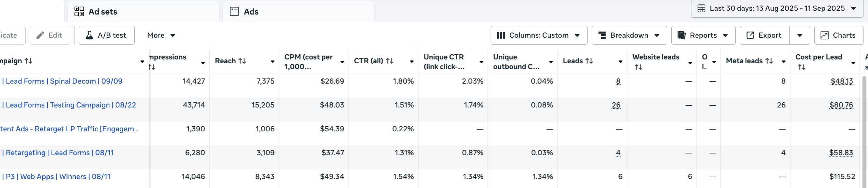Click the Breakdown list icon
The height and width of the screenshot is (188, 868).
coord(602,35)
